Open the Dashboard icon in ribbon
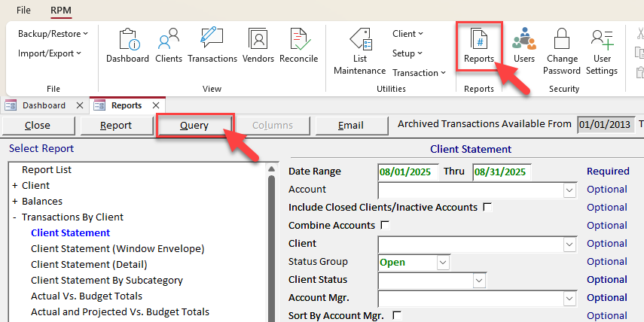This screenshot has height=322, width=644. click(x=127, y=45)
